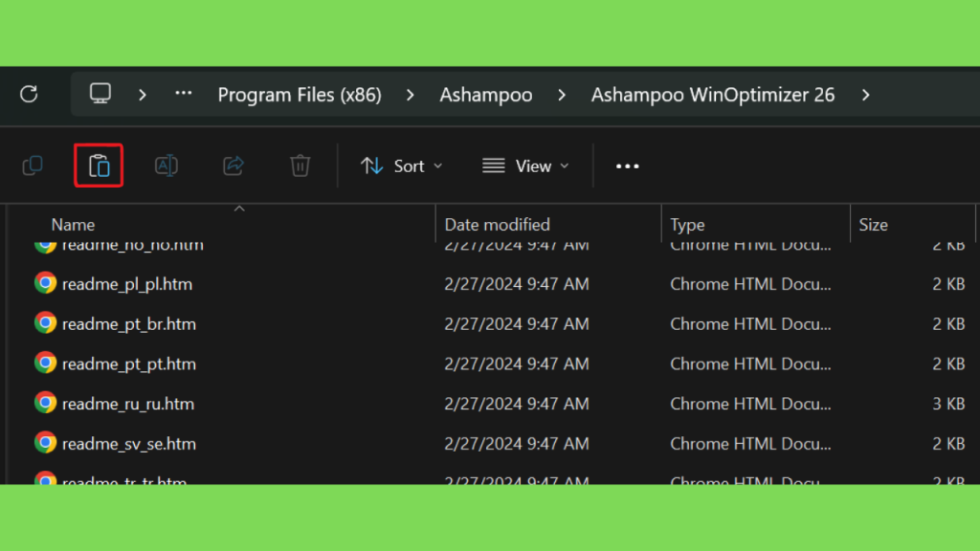Click the type cell of readme_pt_pt.htm
This screenshot has height=551, width=980.
click(750, 364)
